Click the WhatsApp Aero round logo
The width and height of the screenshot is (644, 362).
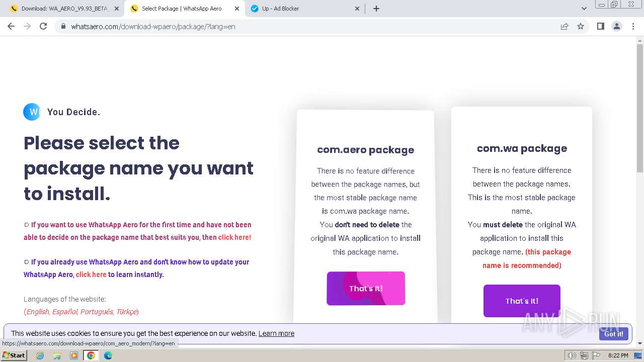(x=32, y=112)
